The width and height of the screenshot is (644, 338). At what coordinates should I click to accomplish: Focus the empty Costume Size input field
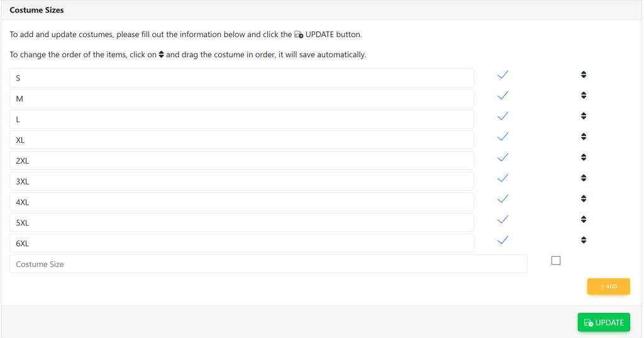click(268, 264)
